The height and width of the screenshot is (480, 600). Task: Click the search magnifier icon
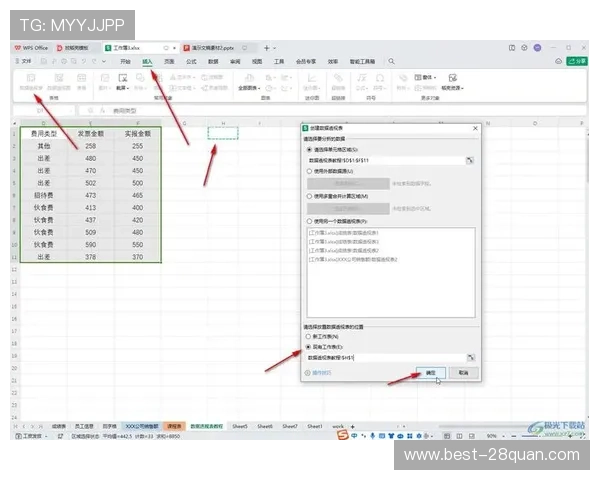tap(391, 61)
